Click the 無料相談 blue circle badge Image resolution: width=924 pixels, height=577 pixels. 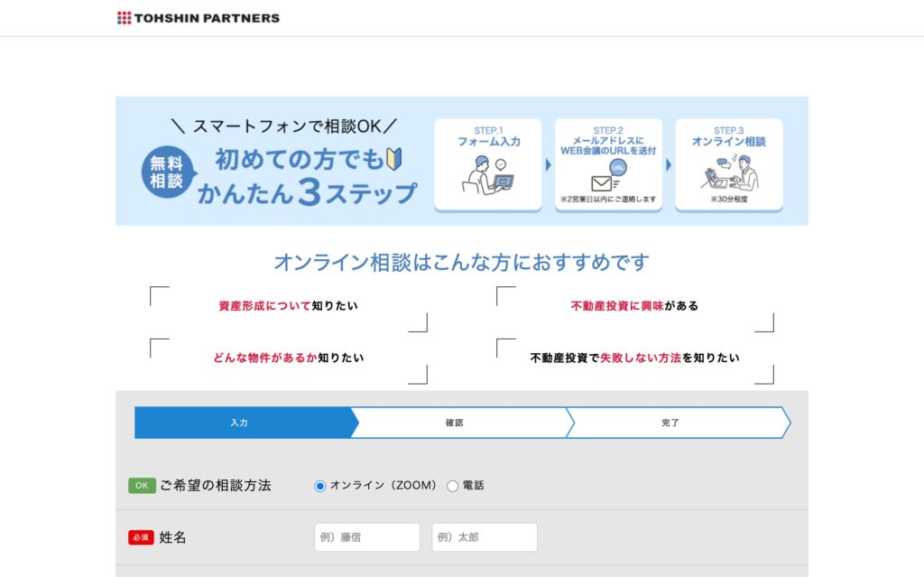(x=166, y=172)
